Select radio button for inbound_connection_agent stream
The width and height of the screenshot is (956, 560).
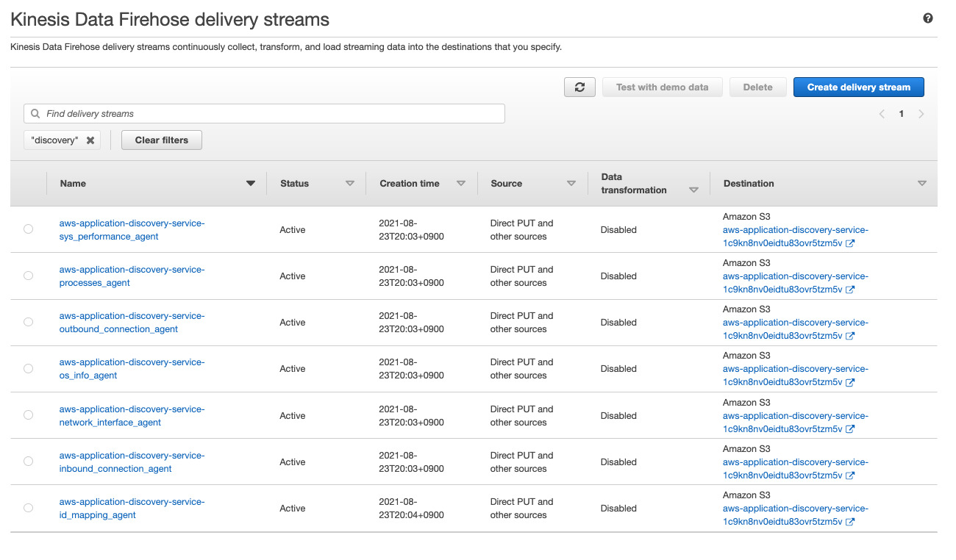pos(28,462)
